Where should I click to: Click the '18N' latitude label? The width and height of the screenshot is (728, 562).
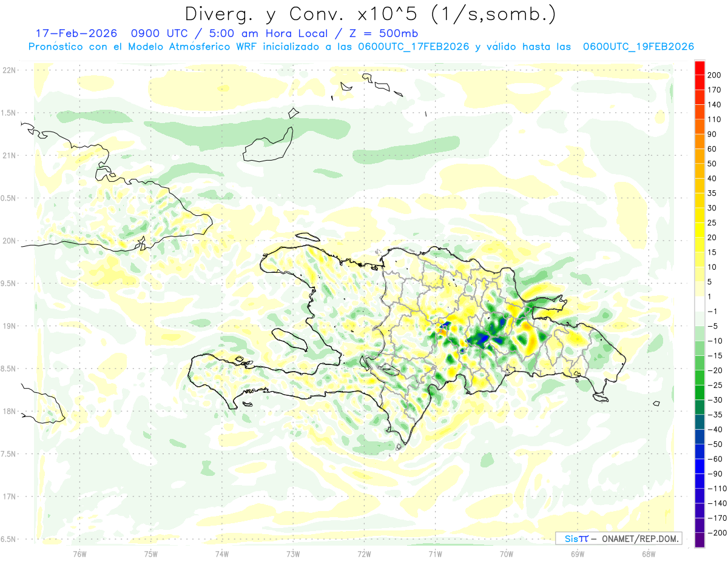(10, 411)
